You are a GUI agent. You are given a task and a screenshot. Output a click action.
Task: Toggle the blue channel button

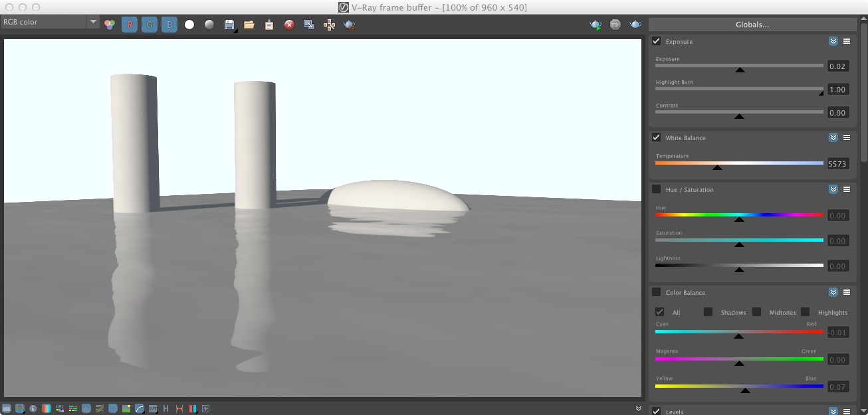[169, 25]
